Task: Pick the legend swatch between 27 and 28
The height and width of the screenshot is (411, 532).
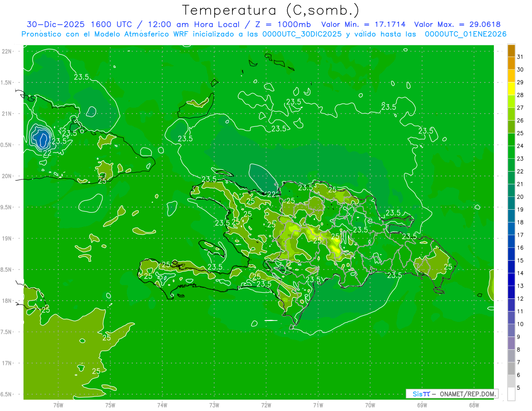Action: click(511, 101)
